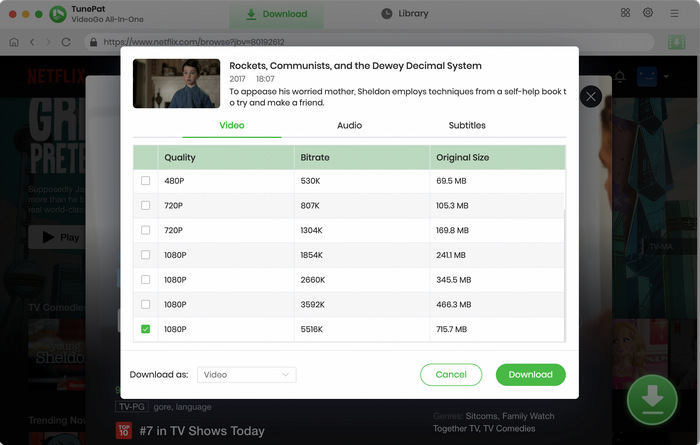Click the #7 in TV Shows Today text

[202, 431]
